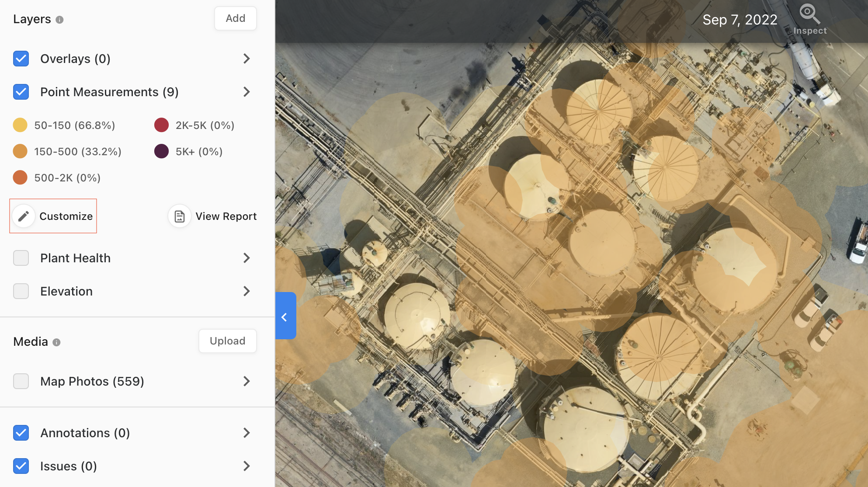Uncheck the Overlays (0) checkbox
The height and width of the screenshot is (487, 868).
click(x=21, y=59)
